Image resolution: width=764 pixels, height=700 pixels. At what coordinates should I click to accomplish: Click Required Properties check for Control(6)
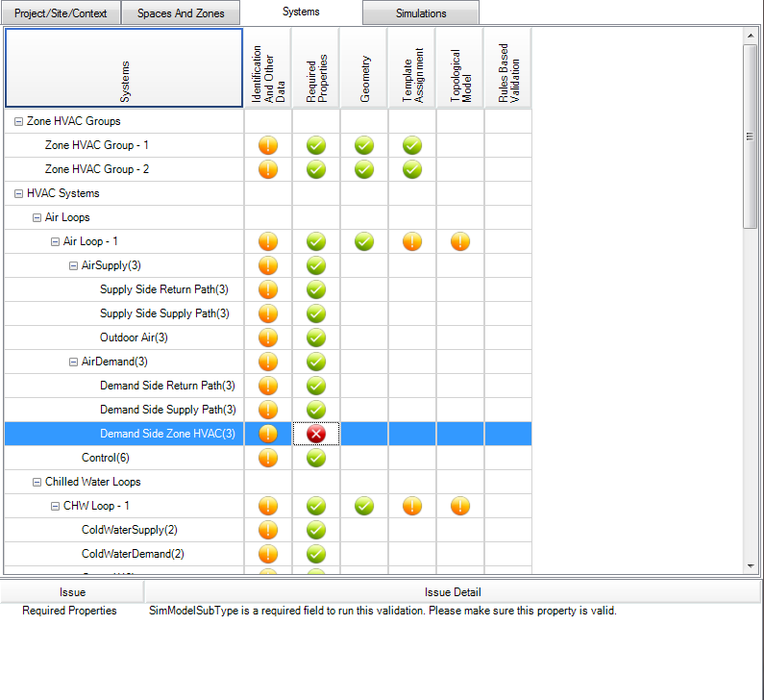coord(316,458)
